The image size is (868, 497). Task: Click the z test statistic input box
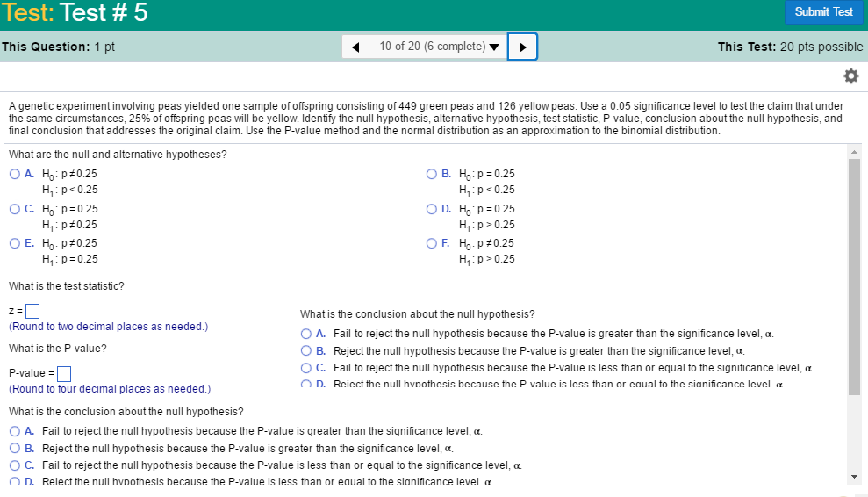pos(32,311)
